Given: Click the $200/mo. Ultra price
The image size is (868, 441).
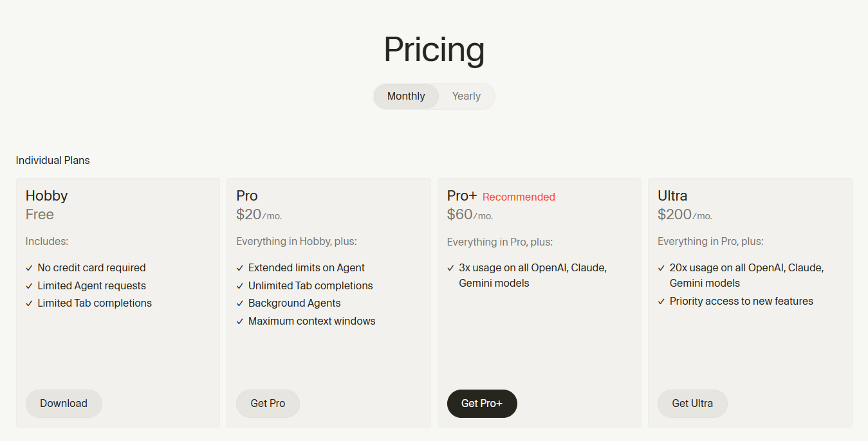Looking at the screenshot, I should point(685,215).
